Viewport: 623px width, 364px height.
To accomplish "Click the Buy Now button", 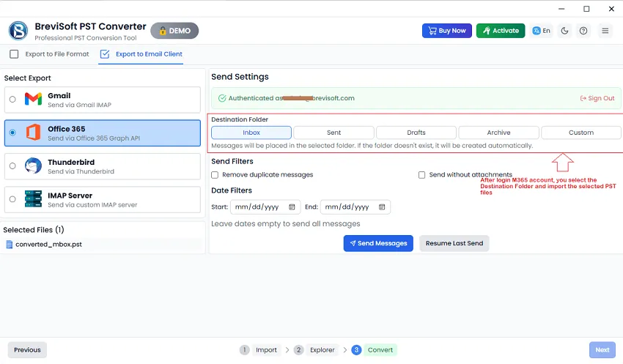I will (447, 31).
